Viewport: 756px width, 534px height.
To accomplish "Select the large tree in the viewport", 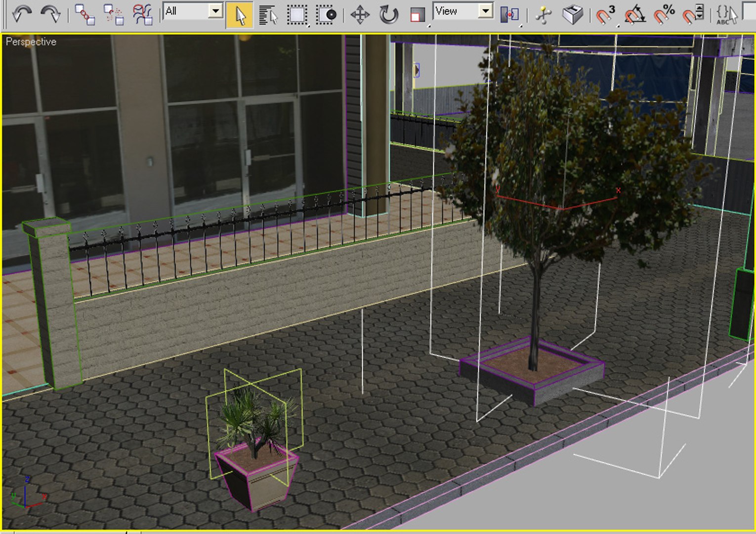I will 568,163.
